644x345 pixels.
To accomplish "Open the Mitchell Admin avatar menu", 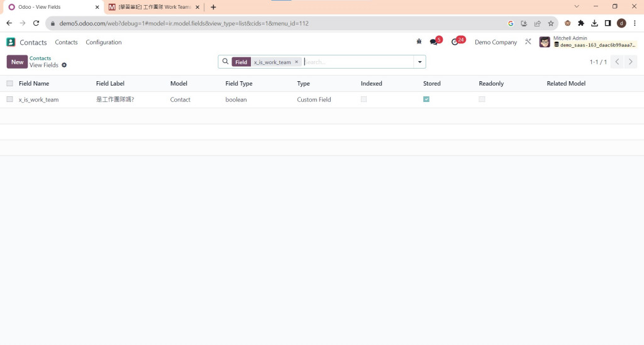I will click(x=545, y=42).
